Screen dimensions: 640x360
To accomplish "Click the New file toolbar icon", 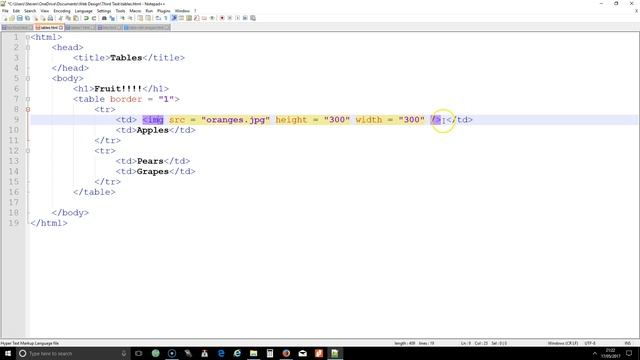I will [x=5, y=18].
